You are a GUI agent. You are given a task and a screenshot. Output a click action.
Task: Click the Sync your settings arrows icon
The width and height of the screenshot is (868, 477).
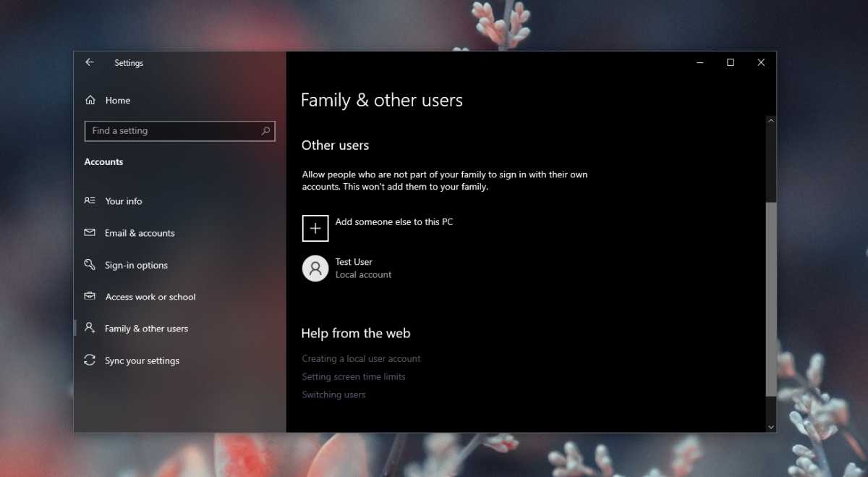click(90, 360)
